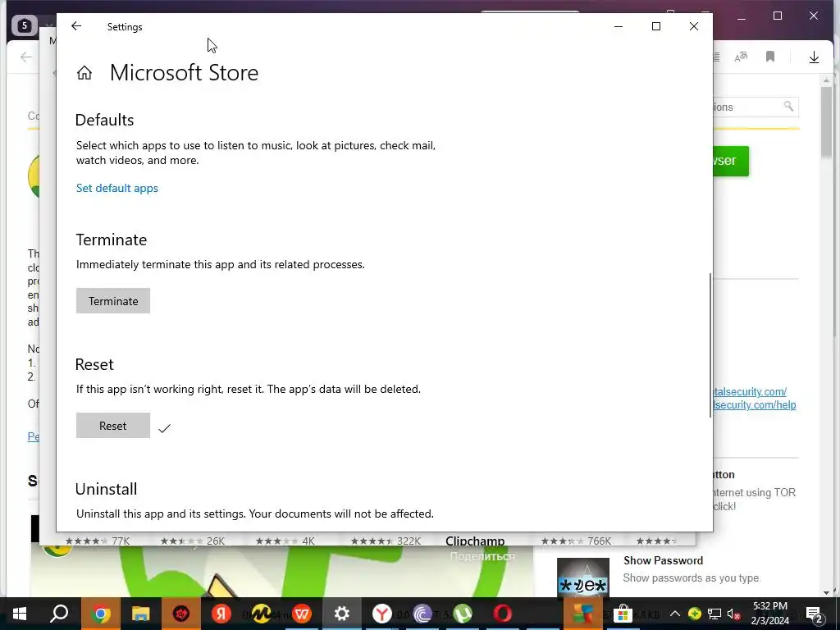Open Opera browser from taskbar
The width and height of the screenshot is (840, 630).
click(503, 614)
